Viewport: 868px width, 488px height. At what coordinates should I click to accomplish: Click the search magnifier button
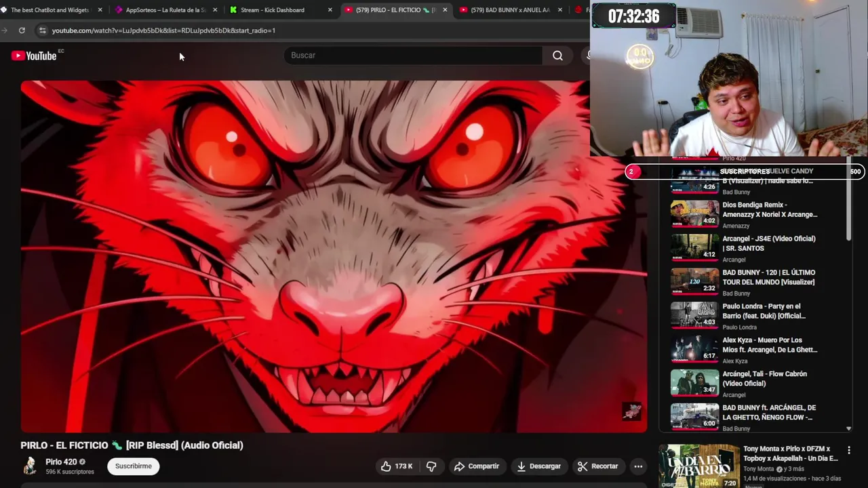point(557,56)
